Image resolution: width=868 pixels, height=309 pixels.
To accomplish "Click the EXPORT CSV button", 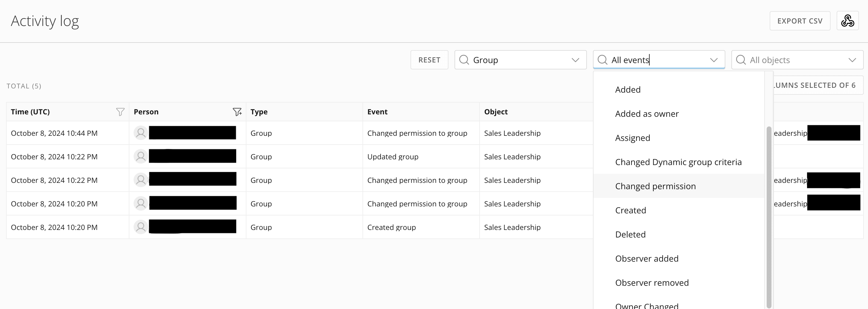I will point(800,21).
